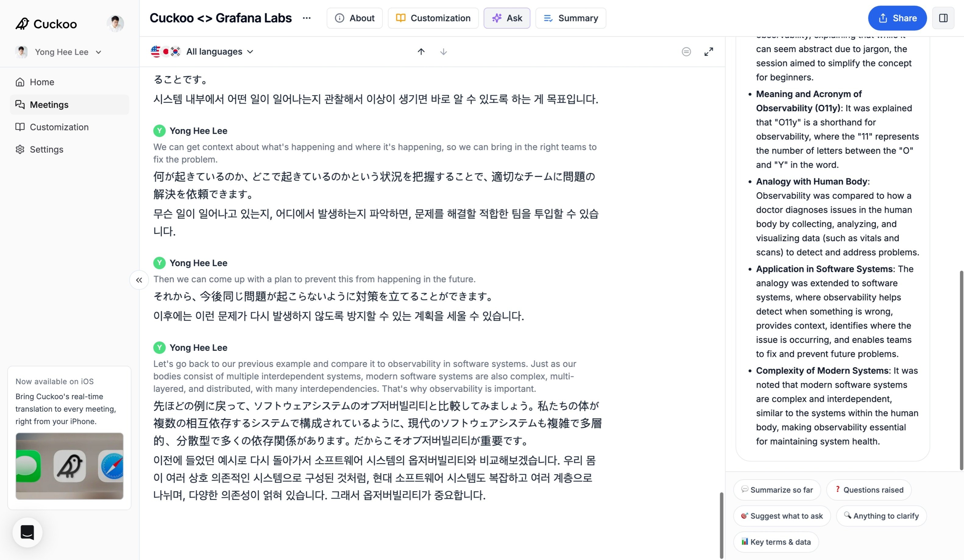Click 'Then we can come up with a plan' transcript line
964x560 pixels.
(x=314, y=279)
